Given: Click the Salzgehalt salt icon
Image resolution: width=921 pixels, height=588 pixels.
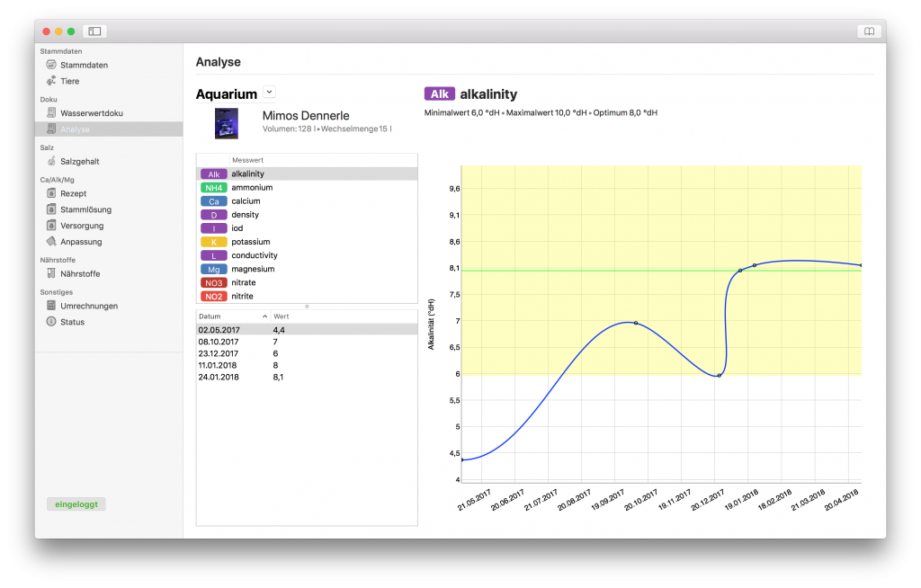Looking at the screenshot, I should pos(51,161).
